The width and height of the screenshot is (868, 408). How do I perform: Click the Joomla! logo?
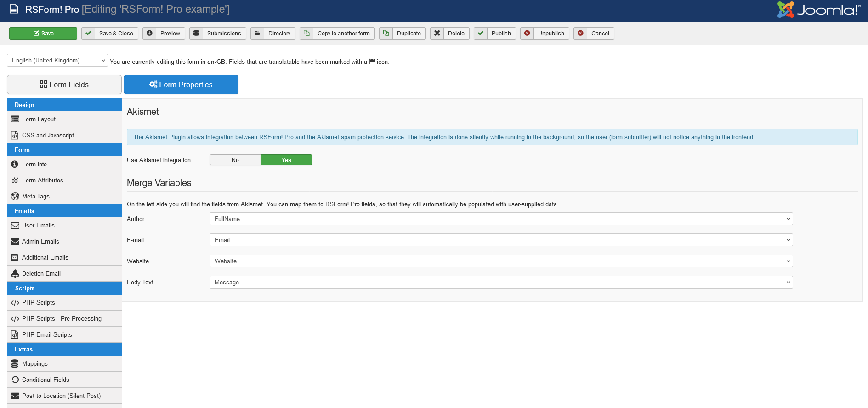(819, 10)
